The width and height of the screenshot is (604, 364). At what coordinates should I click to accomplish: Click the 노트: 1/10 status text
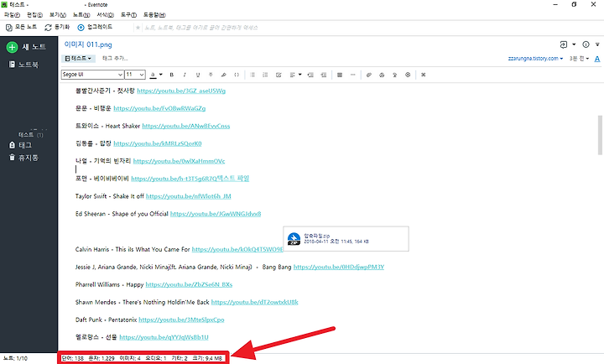pos(16,358)
